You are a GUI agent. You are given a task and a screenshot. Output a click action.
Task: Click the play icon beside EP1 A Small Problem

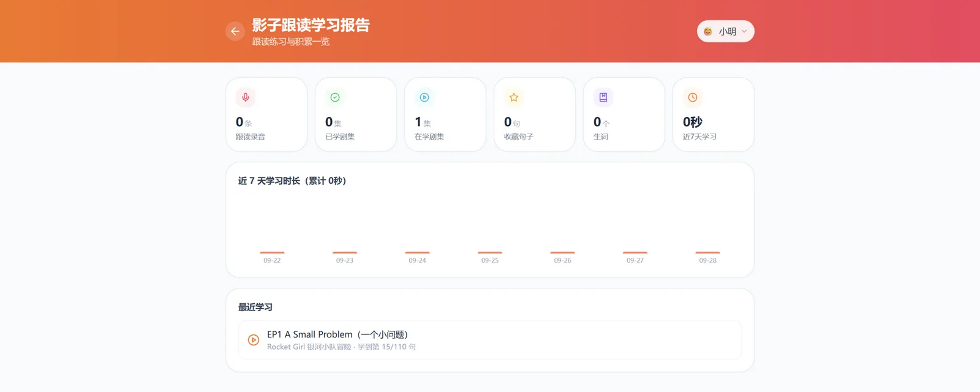(254, 340)
